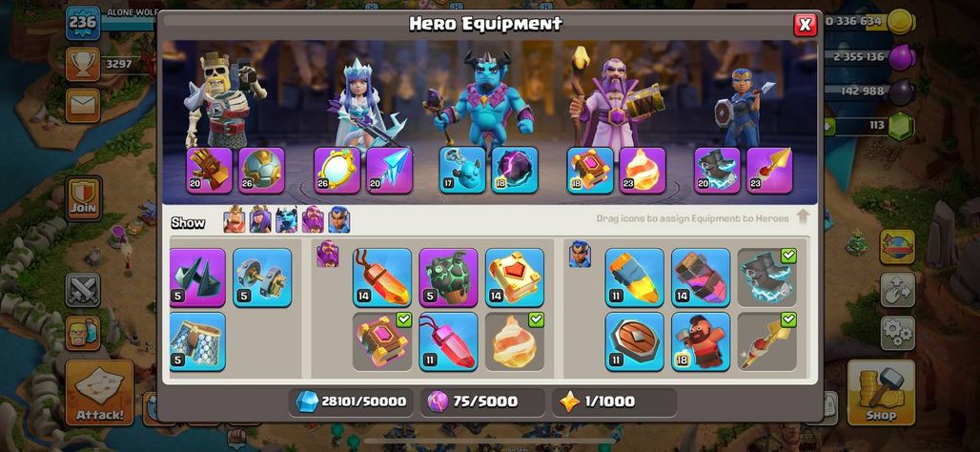Tap the Shop button with hammer
The height and width of the screenshot is (452, 980).
click(x=881, y=393)
